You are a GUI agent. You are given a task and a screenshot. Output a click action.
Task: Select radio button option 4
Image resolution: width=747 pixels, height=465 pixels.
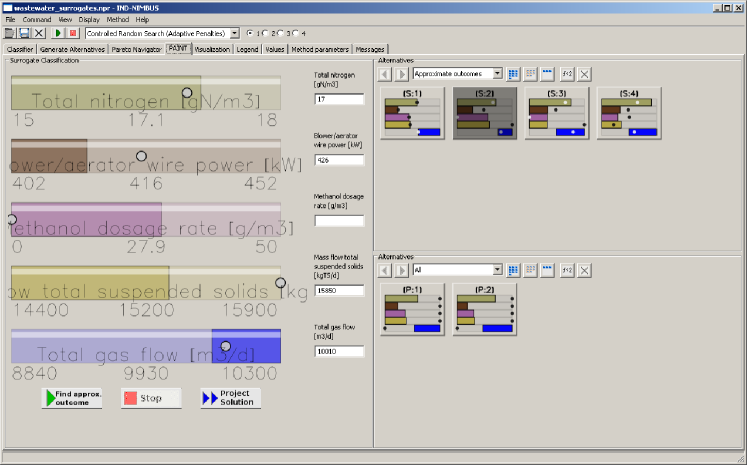coord(294,33)
